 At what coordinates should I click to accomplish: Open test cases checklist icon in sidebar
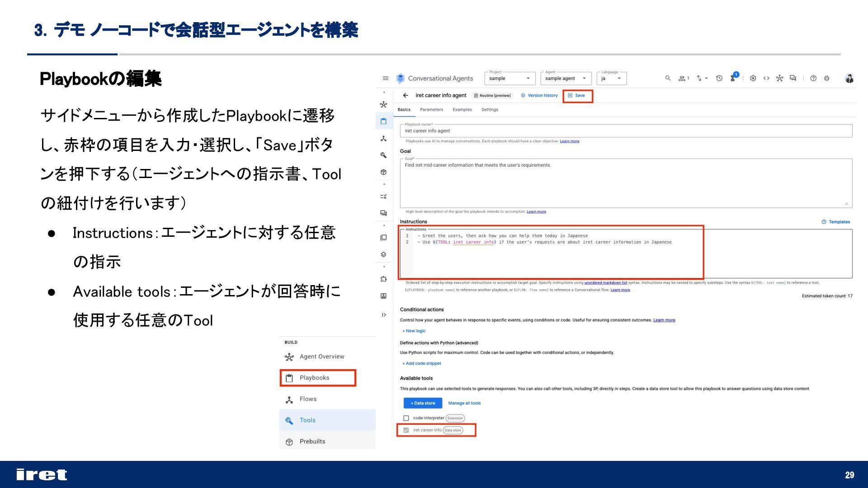pos(383,197)
